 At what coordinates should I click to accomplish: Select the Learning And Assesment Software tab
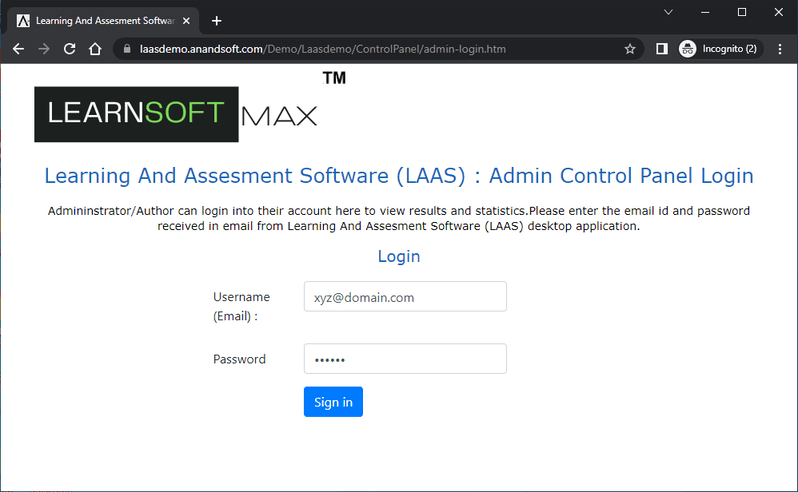point(103,21)
